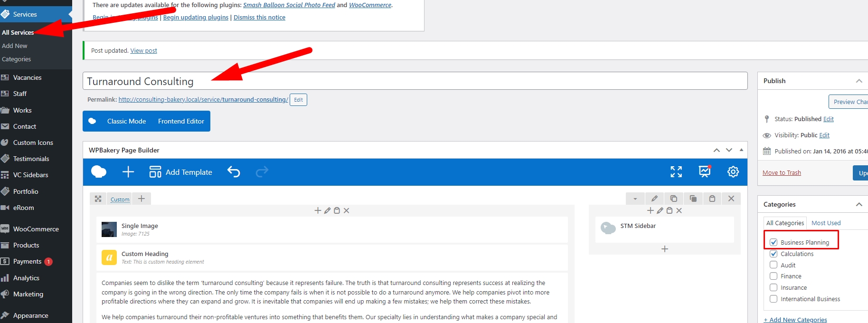Select the STM Sidebar element
Screen dimensions: 868x323
(665, 229)
